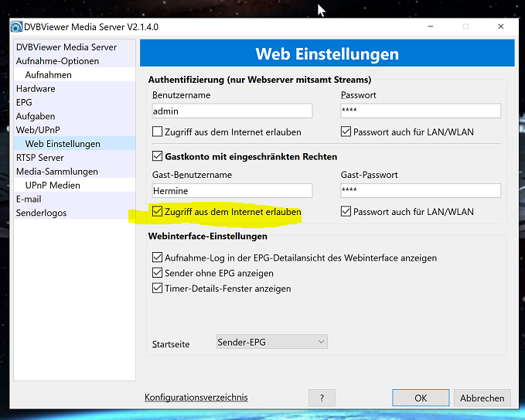This screenshot has width=525, height=420.
Task: Select 'Hardware' in the sidebar
Action: click(75, 88)
